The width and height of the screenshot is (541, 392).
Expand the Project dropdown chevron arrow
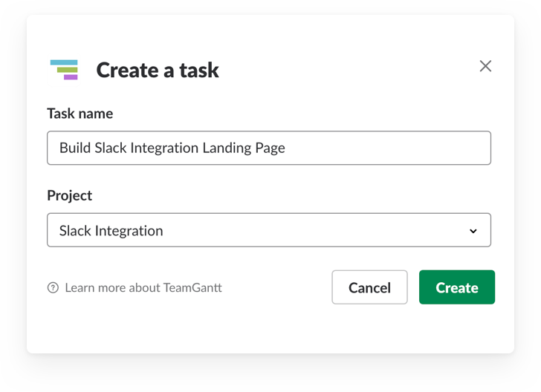pyautogui.click(x=473, y=231)
